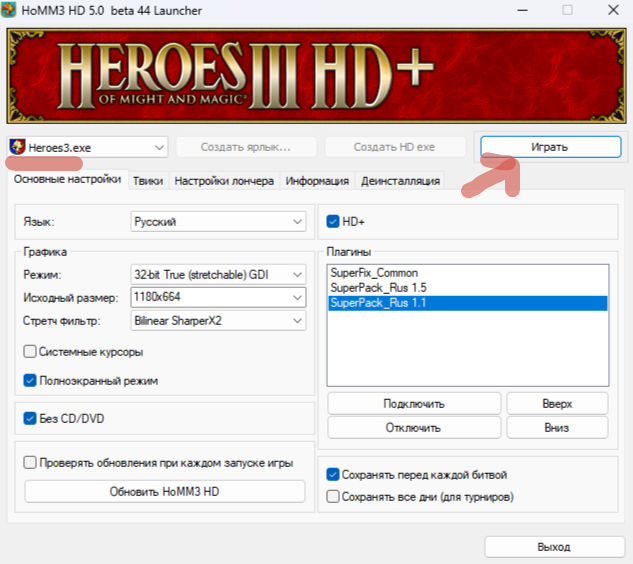This screenshot has height=564, width=633.
Task: Select SuperPack_Rus 1.5 plugin
Action: tap(467, 288)
